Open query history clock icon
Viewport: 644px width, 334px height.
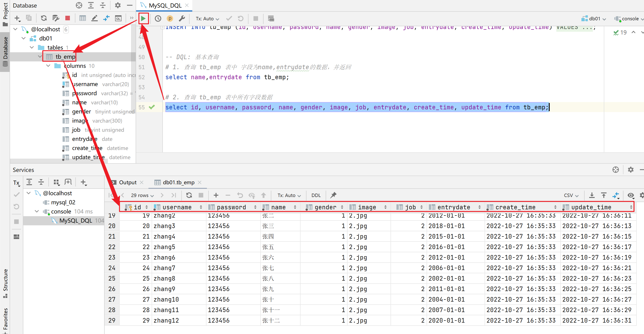tap(158, 18)
